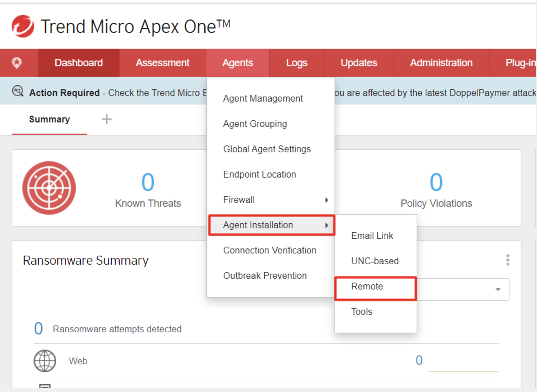This screenshot has width=537, height=392.
Task: Click the Trend Micro Apex One title
Action: pyautogui.click(x=136, y=26)
